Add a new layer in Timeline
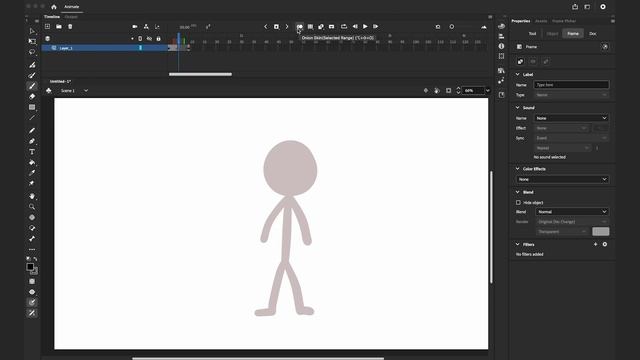 click(47, 27)
